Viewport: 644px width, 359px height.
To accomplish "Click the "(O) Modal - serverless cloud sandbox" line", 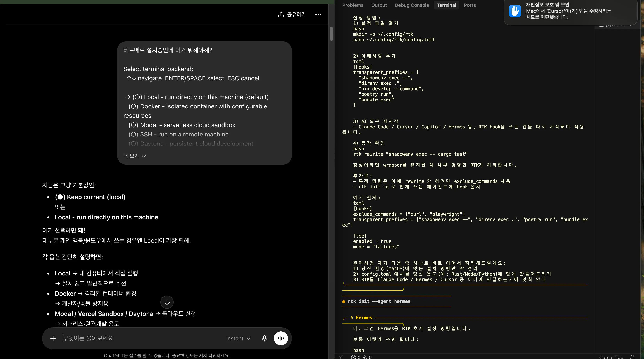I will tap(182, 125).
